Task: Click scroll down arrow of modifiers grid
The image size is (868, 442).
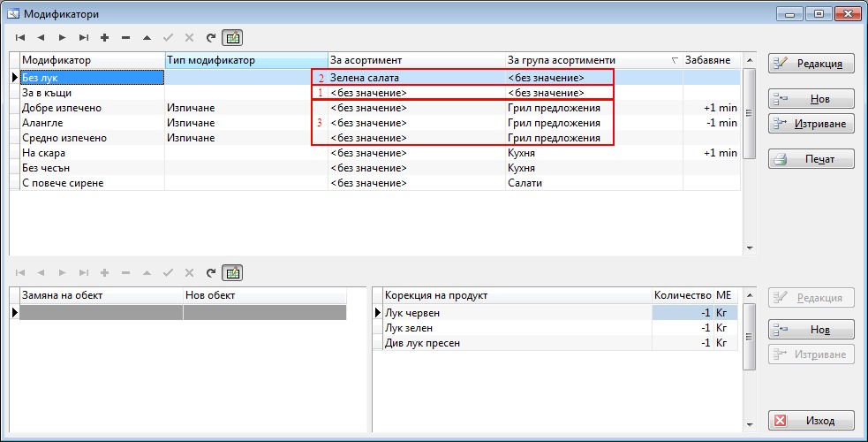Action: [x=750, y=248]
